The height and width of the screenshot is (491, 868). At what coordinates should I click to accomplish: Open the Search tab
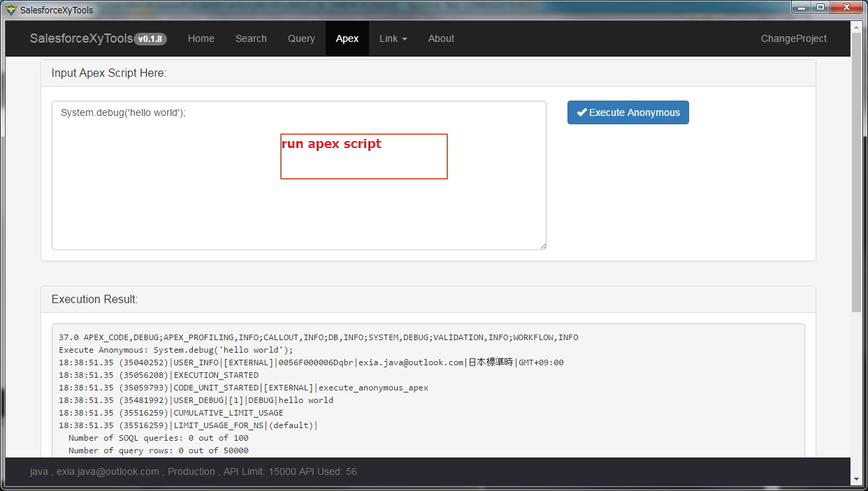click(x=251, y=38)
